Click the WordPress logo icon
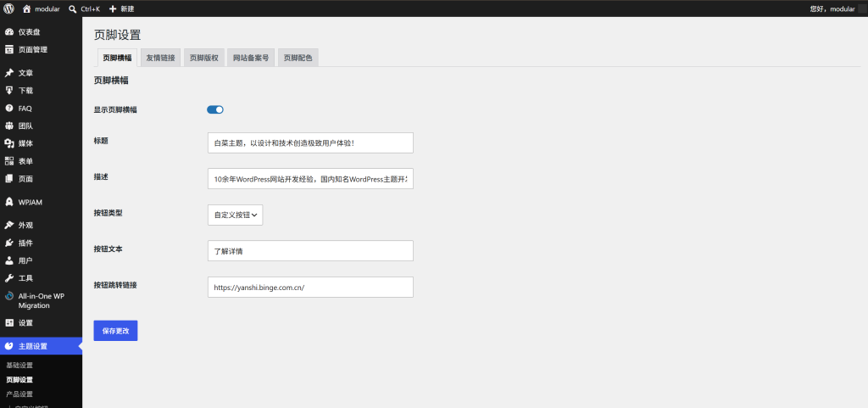Screen dimensions: 868x408 tap(8, 8)
